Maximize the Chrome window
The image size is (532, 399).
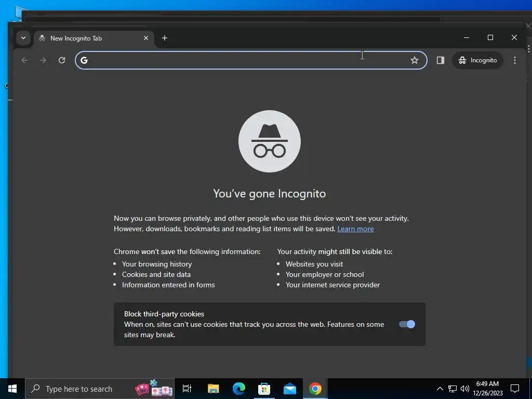490,37
